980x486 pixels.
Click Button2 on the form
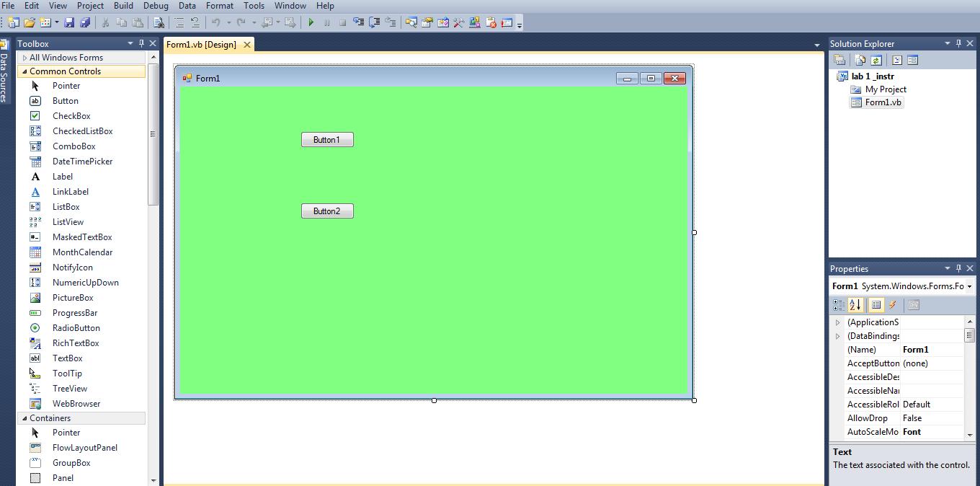[x=327, y=211]
